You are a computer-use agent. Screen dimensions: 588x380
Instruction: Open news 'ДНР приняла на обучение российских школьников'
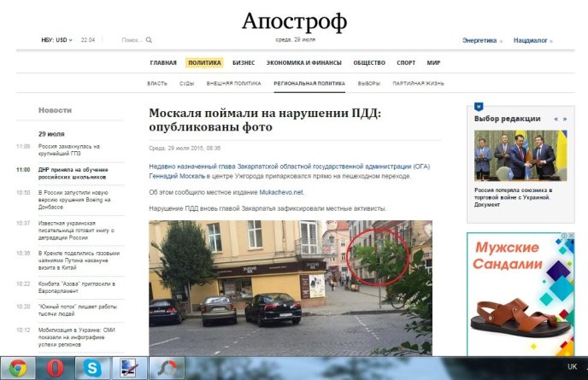tap(73, 173)
